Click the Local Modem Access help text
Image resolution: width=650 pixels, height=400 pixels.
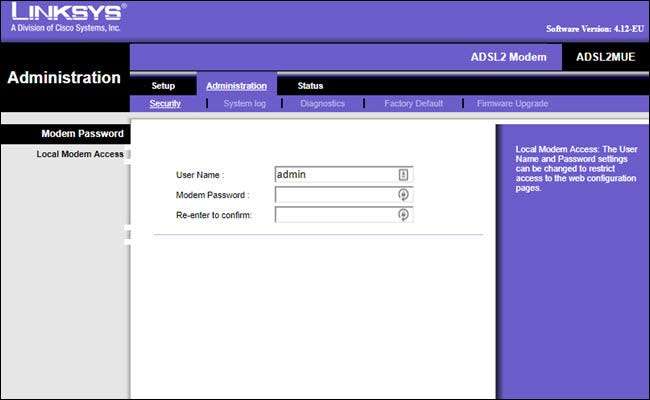click(x=576, y=169)
